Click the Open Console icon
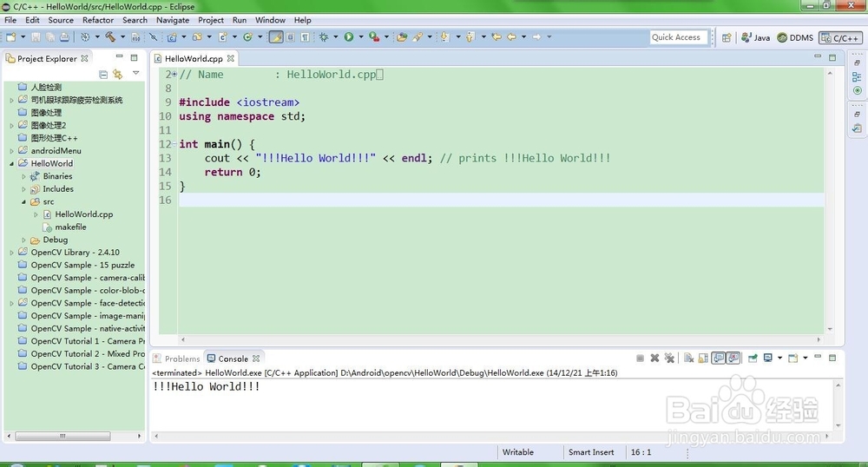This screenshot has width=868, height=467. 793,358
